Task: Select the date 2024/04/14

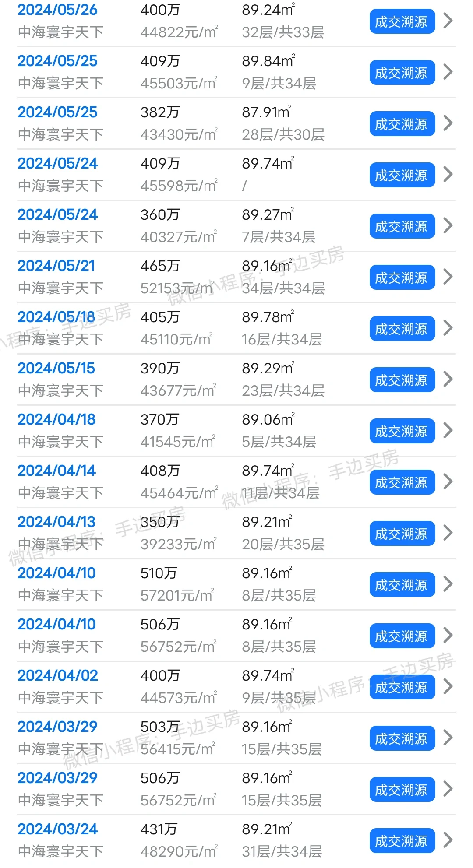Action: (x=56, y=471)
